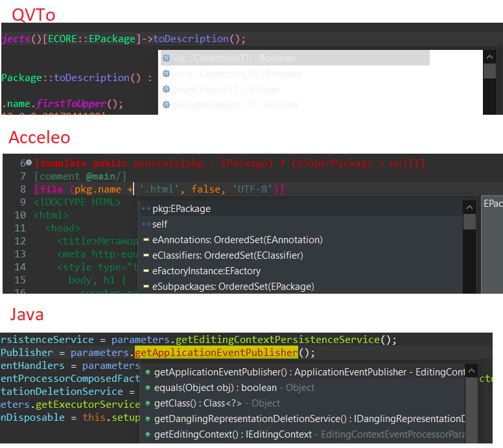Click the green method icon beside 'equals(Object obj)'
Viewport: 503px width, 448px height.
click(148, 388)
